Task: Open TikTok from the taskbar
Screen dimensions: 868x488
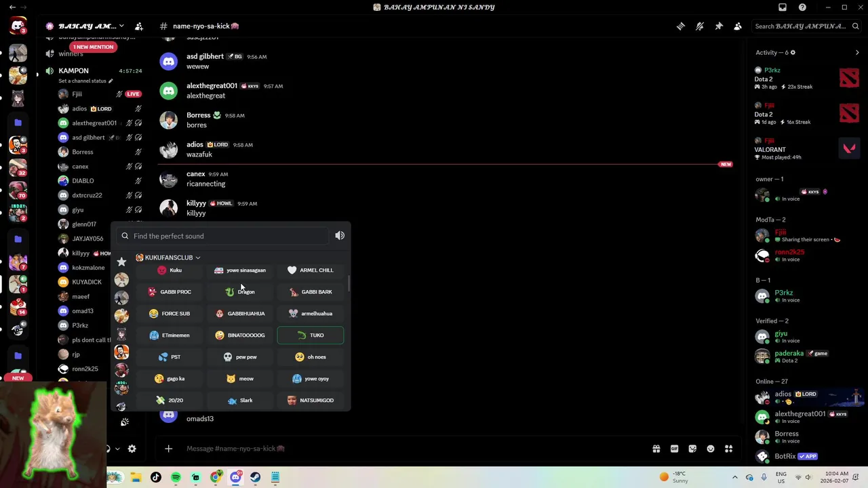Action: point(156,477)
